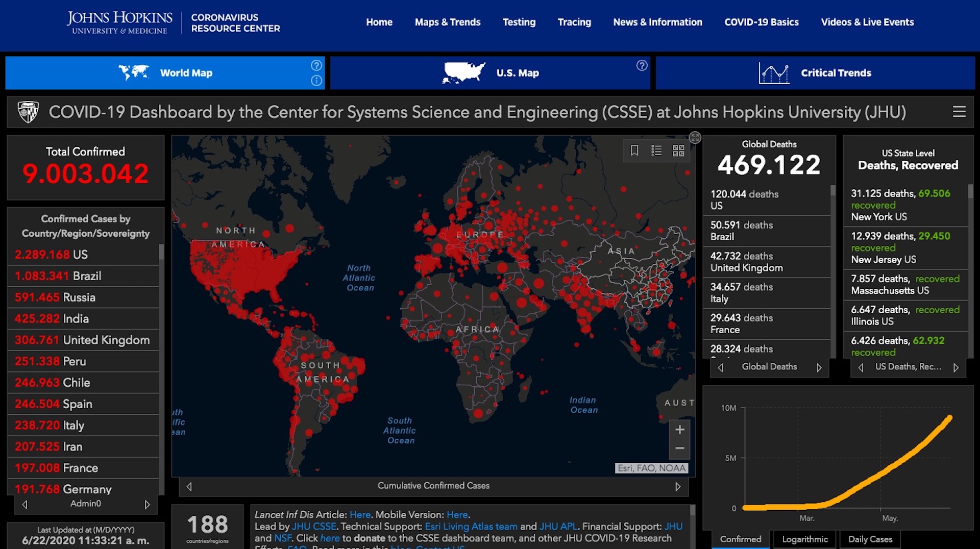Open the Maps & Trends menu
980x549 pixels.
[448, 22]
